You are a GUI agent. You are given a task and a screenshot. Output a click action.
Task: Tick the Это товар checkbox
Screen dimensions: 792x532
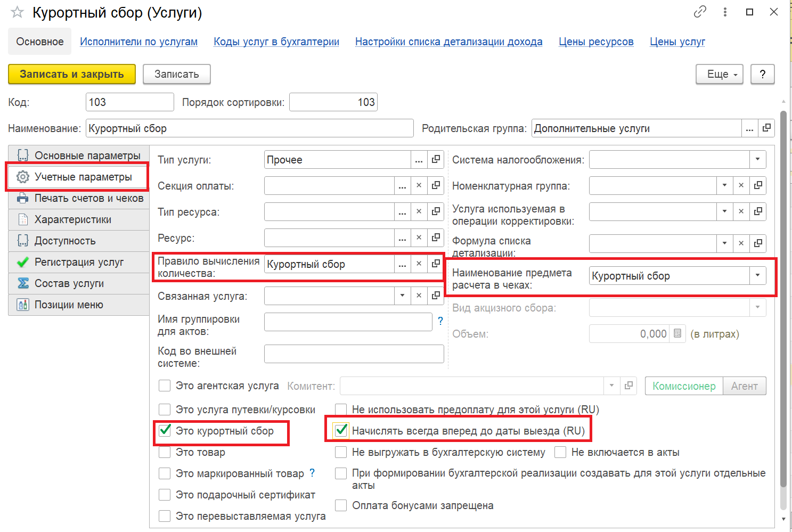pos(165,452)
